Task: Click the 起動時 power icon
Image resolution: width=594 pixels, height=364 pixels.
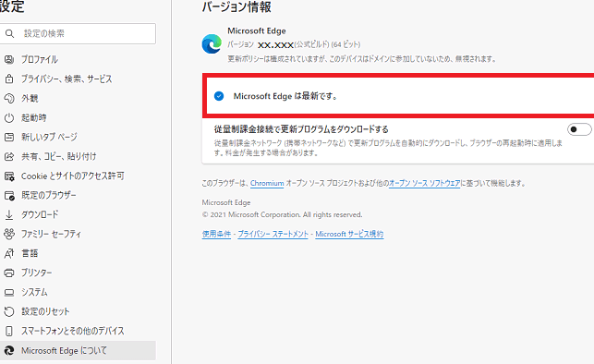Action: 9,118
